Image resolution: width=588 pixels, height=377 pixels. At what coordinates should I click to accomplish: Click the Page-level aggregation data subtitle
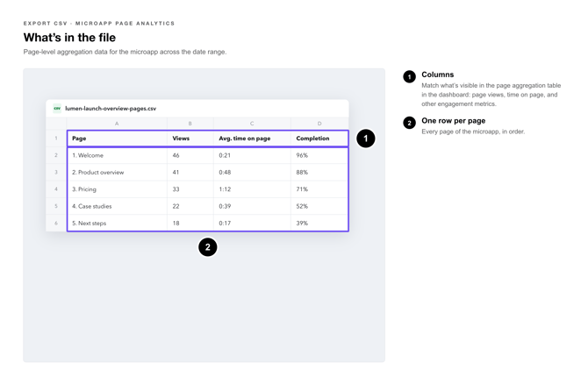125,52
